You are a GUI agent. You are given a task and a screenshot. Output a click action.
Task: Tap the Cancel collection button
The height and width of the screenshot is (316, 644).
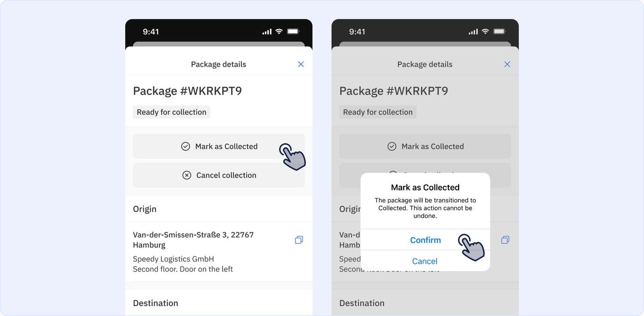[219, 175]
